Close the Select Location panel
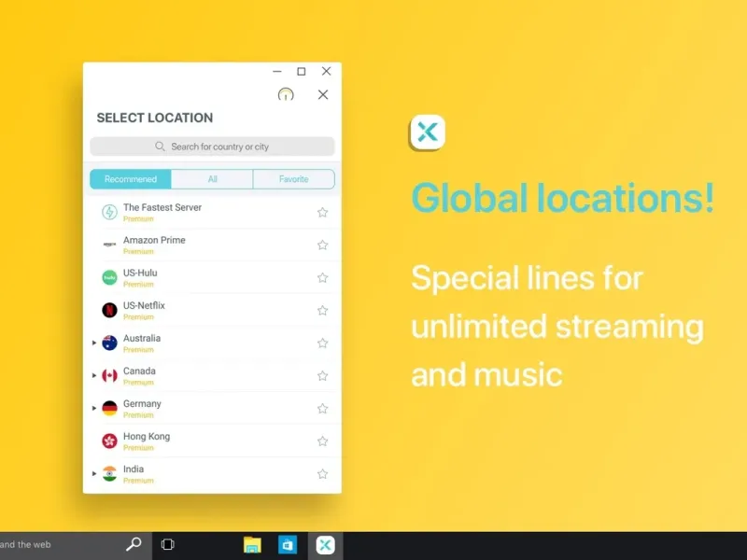This screenshot has height=560, width=747. (323, 94)
